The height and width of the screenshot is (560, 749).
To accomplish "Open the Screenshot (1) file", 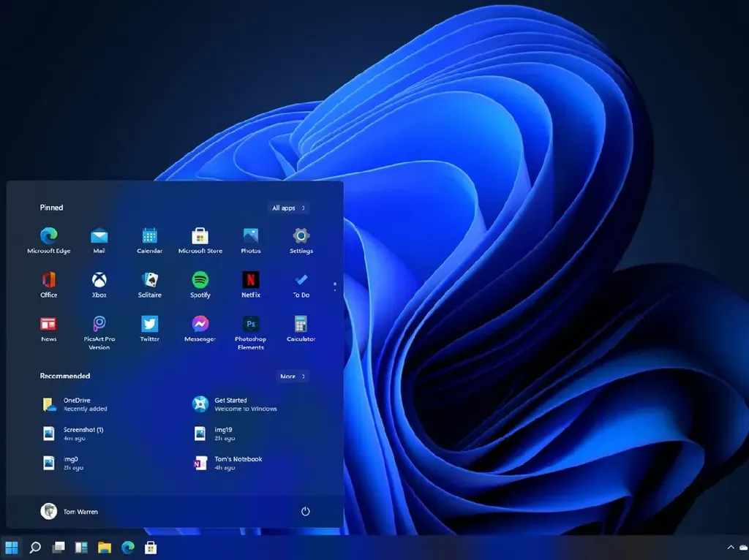I will click(73, 434).
